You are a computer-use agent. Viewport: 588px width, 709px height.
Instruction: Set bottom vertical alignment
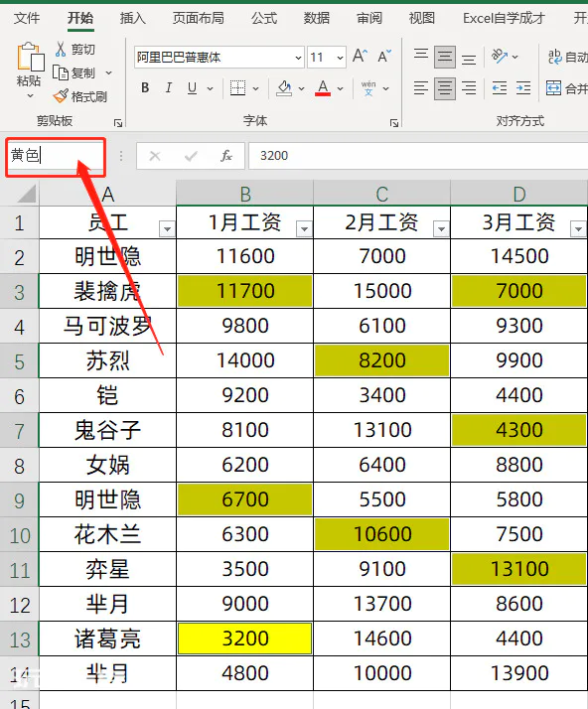click(469, 59)
